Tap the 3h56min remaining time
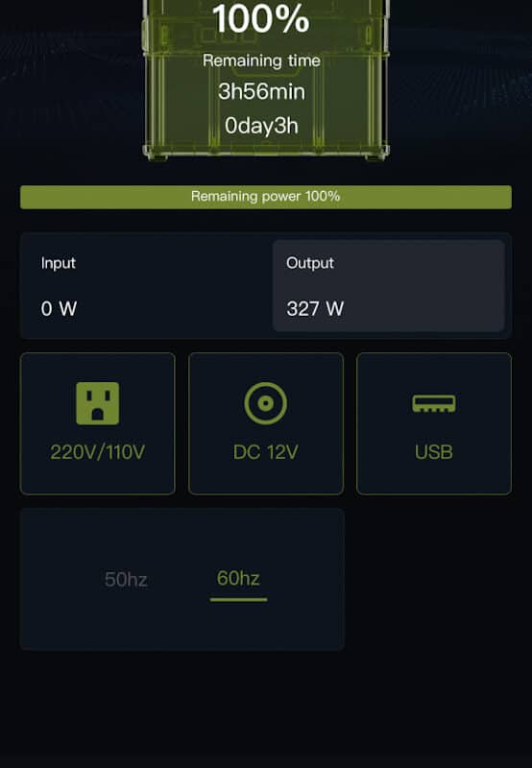 261,91
